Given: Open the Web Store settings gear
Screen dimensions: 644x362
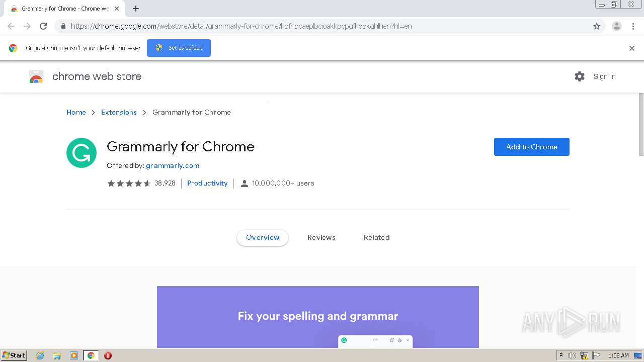Looking at the screenshot, I should [x=580, y=76].
